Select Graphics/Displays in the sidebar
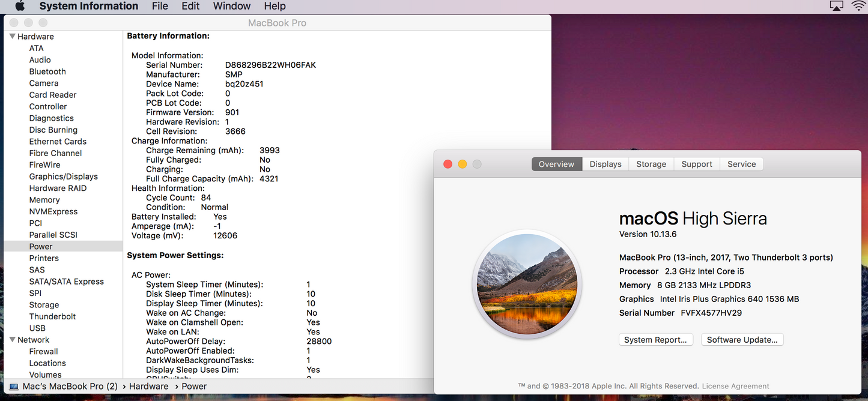Viewport: 868px width, 401px height. coord(63,176)
